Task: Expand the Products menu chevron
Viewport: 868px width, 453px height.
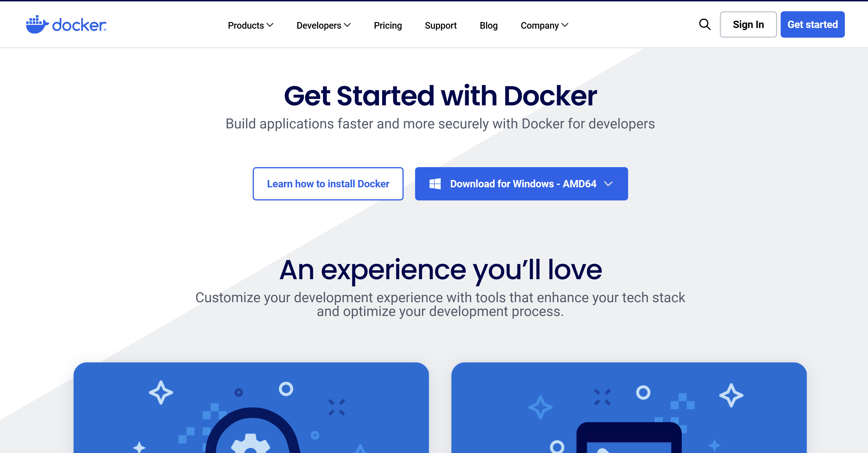Action: [270, 25]
